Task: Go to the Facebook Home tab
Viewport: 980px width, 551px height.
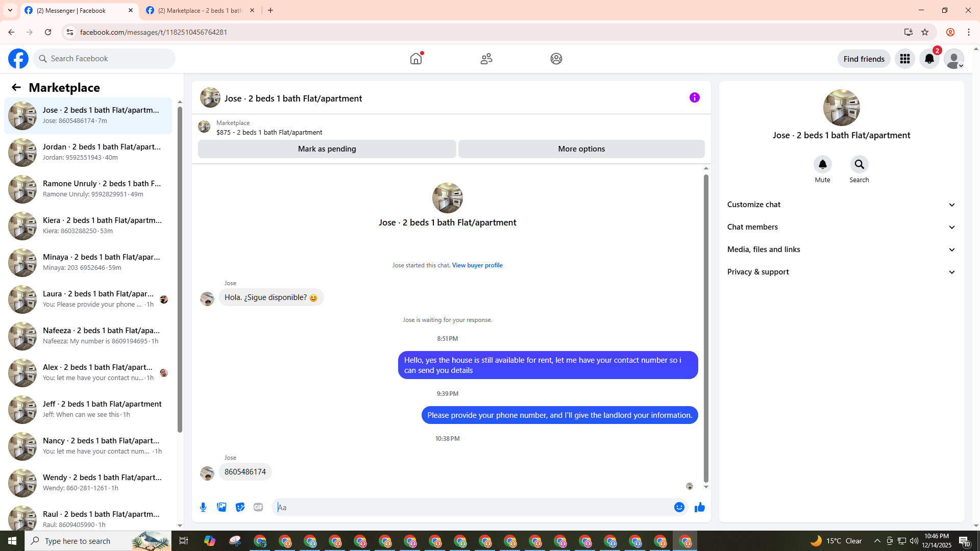Action: (x=416, y=59)
